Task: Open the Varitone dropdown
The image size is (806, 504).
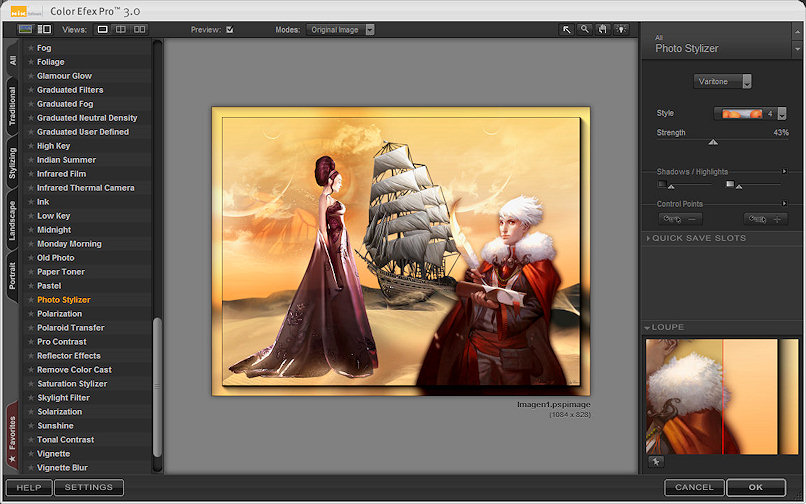Action: pyautogui.click(x=722, y=81)
